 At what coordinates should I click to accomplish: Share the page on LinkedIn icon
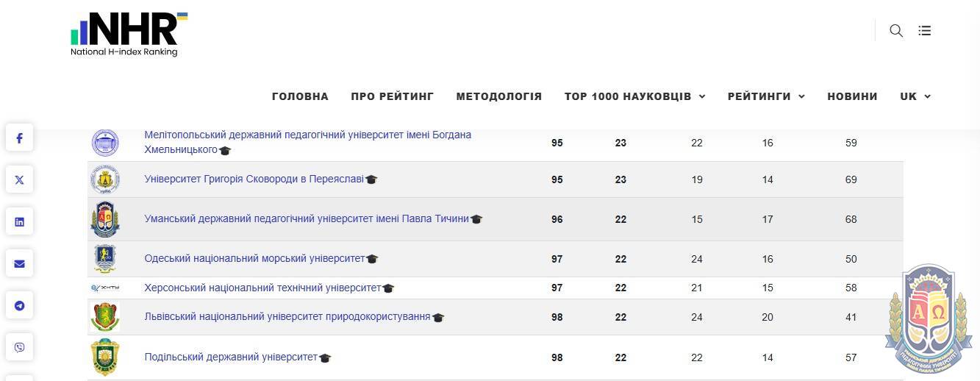(x=20, y=221)
